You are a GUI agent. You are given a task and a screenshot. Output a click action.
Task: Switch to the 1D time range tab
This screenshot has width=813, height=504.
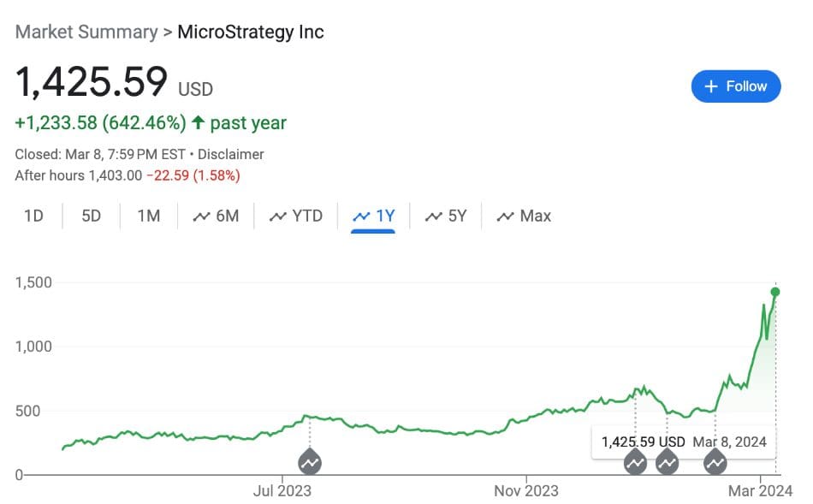[34, 216]
